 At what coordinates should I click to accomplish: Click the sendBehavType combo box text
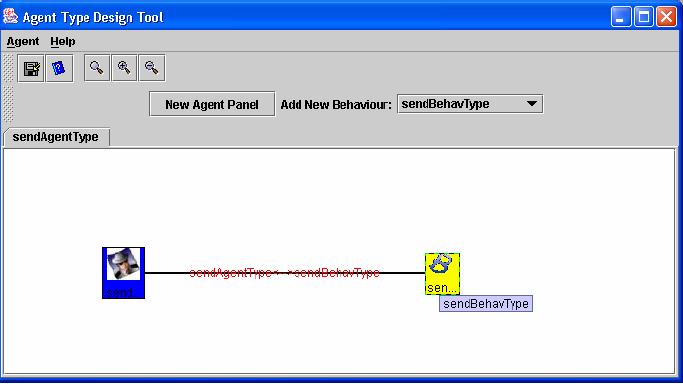(445, 104)
